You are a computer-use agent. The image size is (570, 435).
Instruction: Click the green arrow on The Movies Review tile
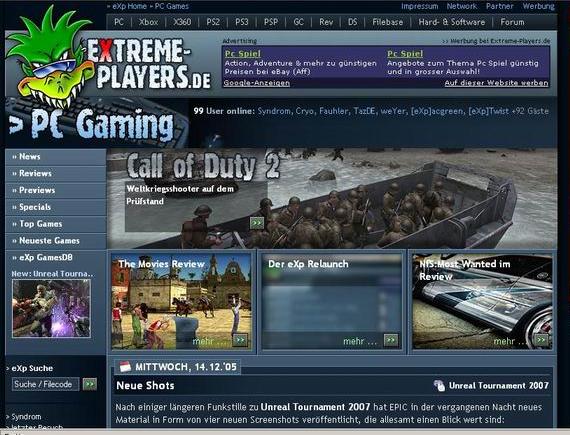pyautogui.click(x=240, y=340)
